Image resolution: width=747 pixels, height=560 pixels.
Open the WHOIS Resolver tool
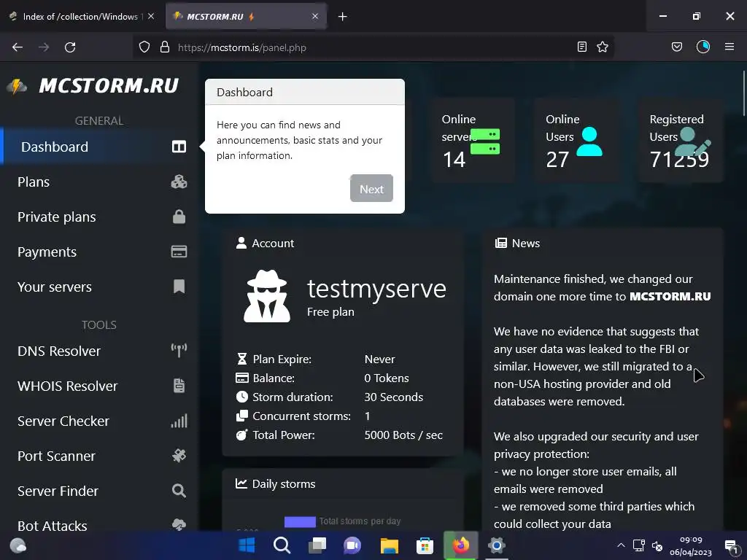click(x=98, y=386)
